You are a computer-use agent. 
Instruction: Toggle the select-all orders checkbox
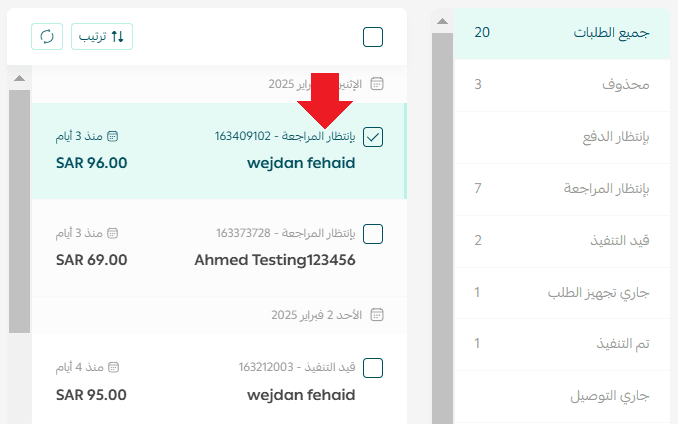[373, 37]
